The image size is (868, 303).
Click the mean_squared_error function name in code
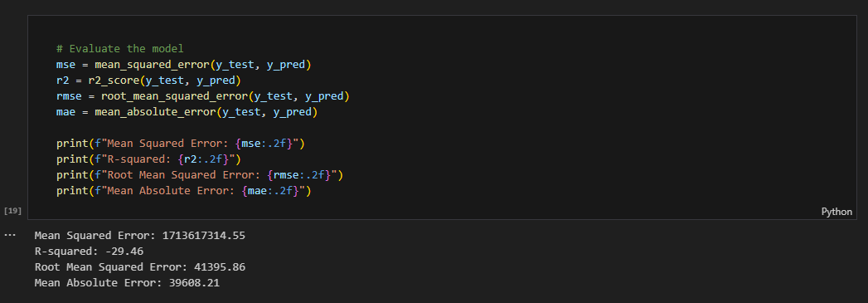[x=152, y=65]
